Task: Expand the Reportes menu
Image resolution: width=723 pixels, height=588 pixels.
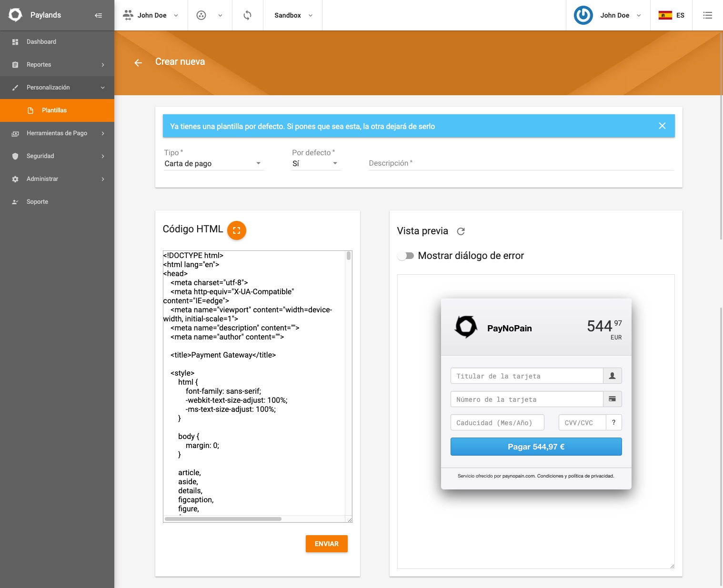Action: pyautogui.click(x=57, y=65)
